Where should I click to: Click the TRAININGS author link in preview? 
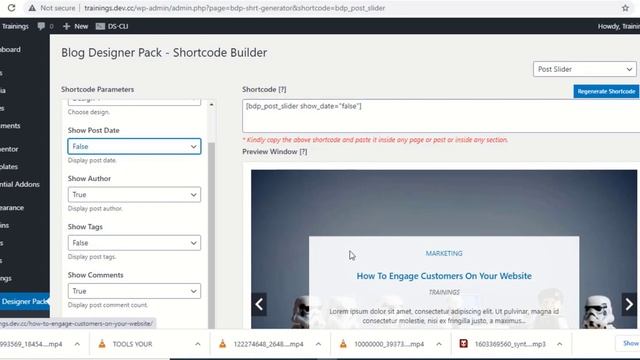pos(444,292)
